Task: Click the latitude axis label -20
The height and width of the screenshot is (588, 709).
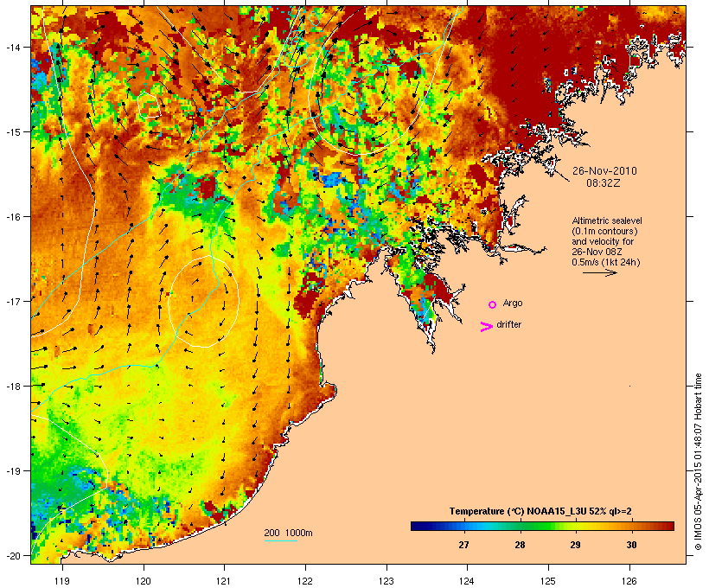Action: 12,555
